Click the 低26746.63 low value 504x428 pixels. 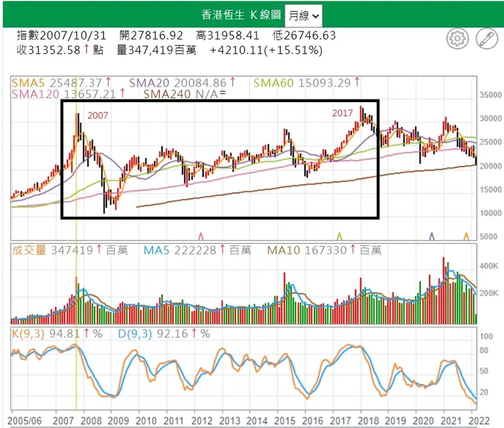pos(304,35)
